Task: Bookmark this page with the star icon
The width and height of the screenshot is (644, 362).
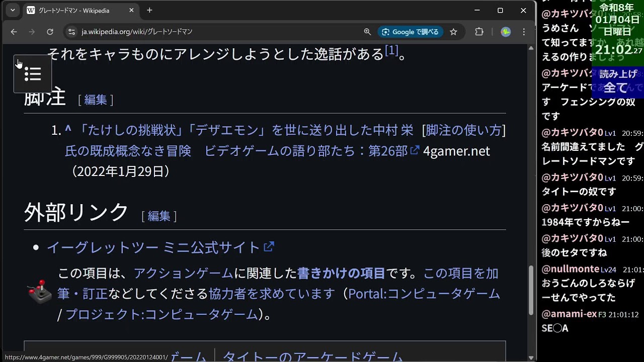Action: click(x=453, y=32)
